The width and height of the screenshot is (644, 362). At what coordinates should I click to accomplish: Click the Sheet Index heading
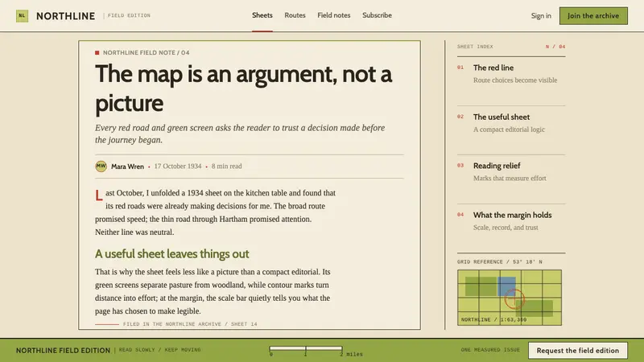(x=475, y=47)
